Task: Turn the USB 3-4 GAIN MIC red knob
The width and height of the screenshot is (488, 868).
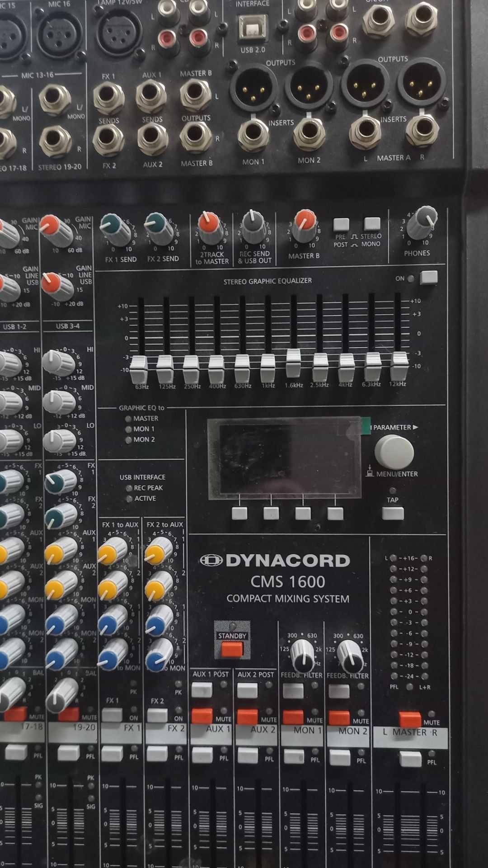Action: click(57, 231)
